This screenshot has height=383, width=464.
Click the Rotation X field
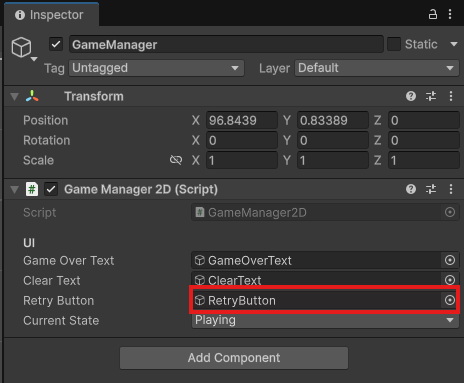[242, 140]
